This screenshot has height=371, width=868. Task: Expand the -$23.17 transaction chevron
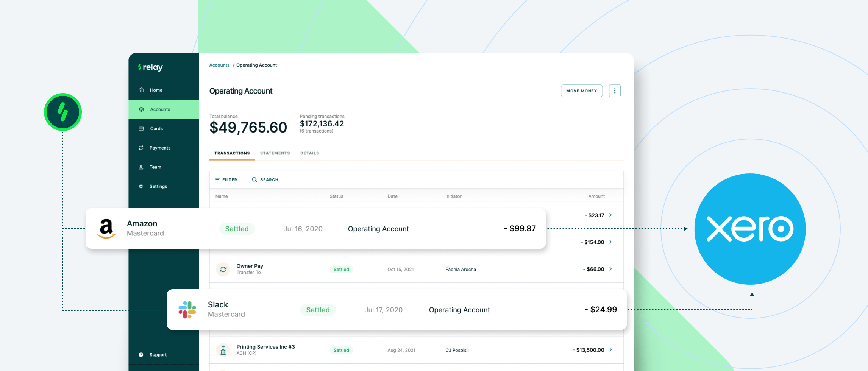click(x=610, y=215)
